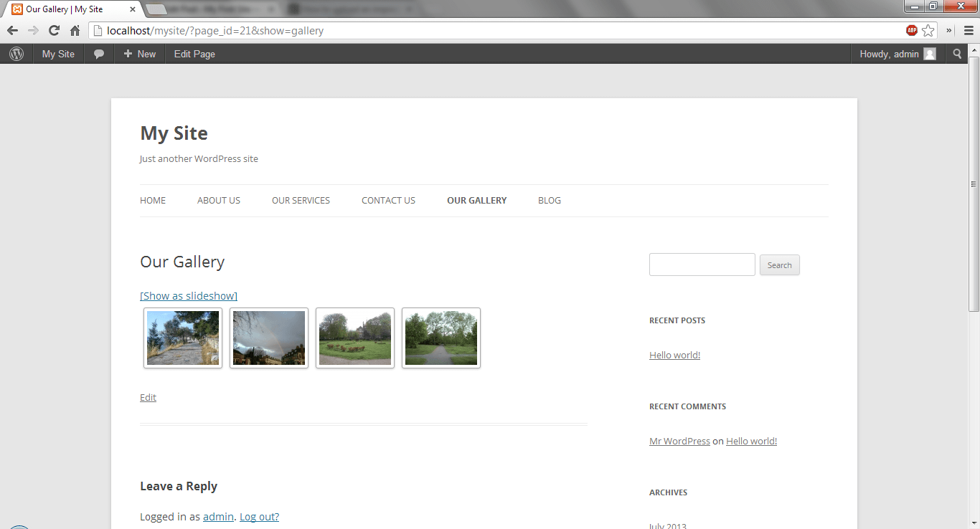Open comments bubble icon in admin bar
Image resolution: width=980 pixels, height=529 pixels.
[x=99, y=54]
